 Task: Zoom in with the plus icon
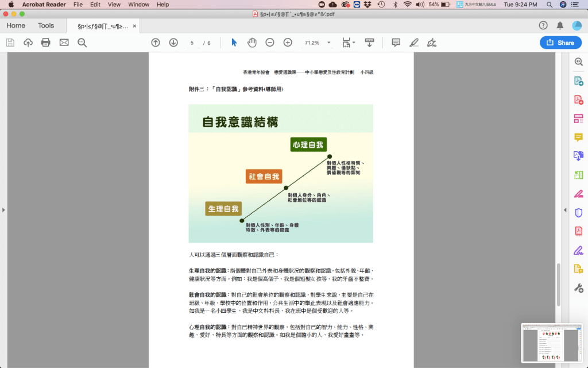click(x=288, y=43)
